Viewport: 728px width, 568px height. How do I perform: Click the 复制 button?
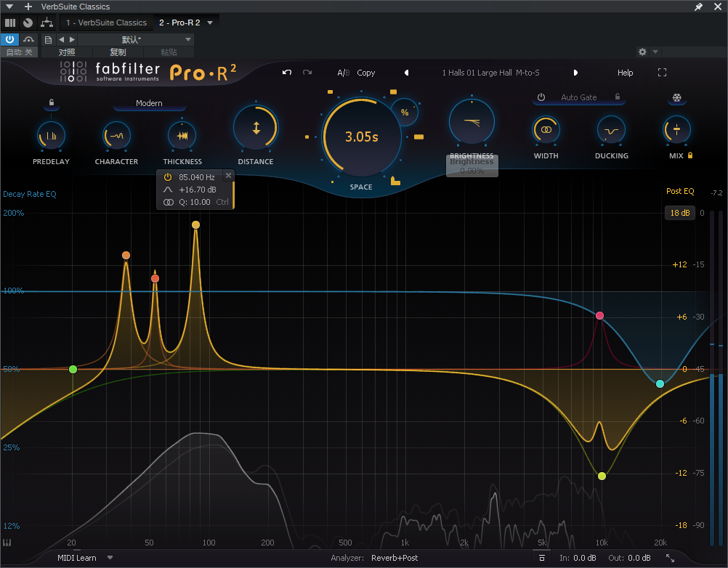[118, 52]
